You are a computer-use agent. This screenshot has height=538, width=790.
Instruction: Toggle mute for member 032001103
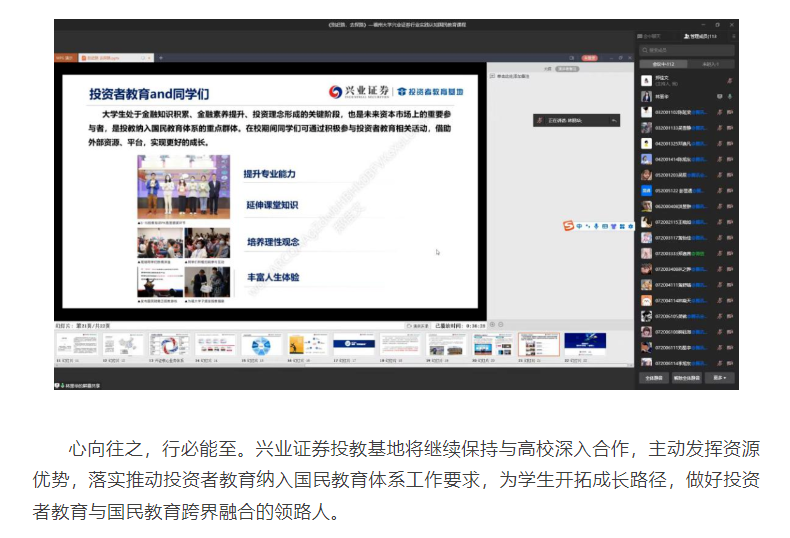click(719, 113)
